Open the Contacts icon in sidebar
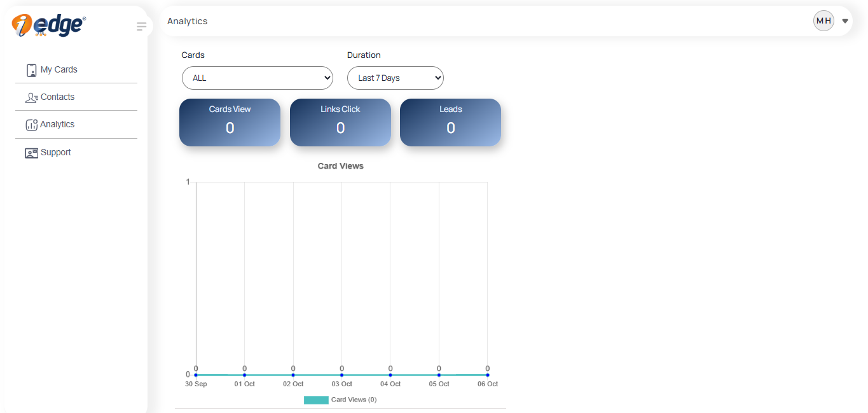The image size is (868, 413). tap(32, 97)
